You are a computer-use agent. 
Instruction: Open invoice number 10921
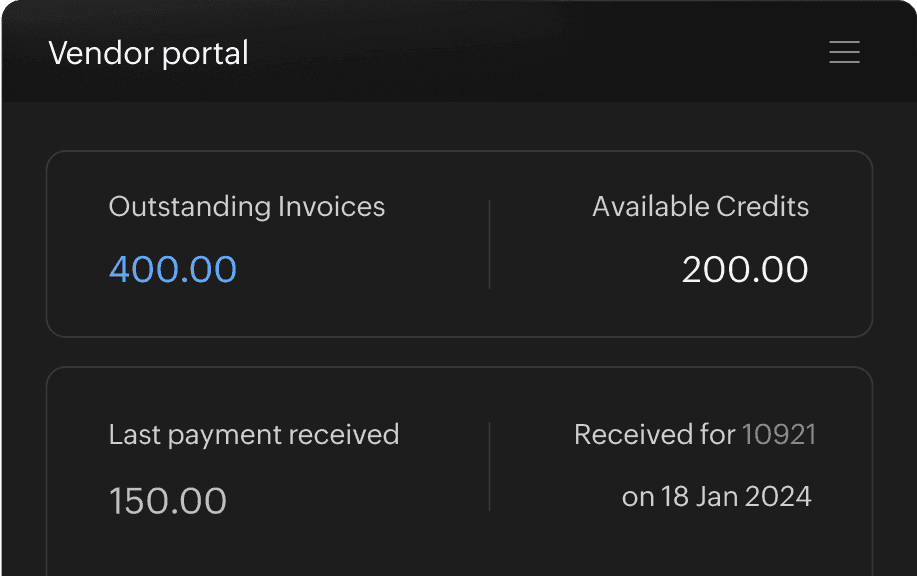coord(778,435)
